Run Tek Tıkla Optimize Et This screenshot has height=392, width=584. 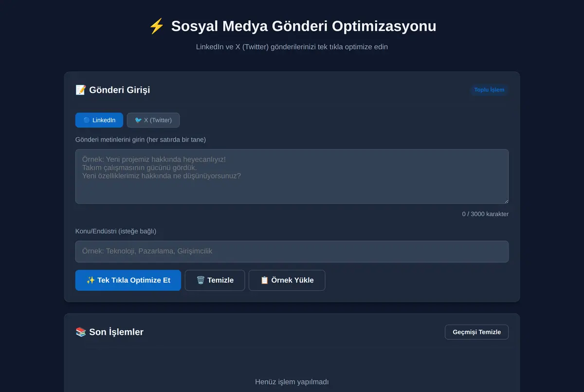coord(128,280)
